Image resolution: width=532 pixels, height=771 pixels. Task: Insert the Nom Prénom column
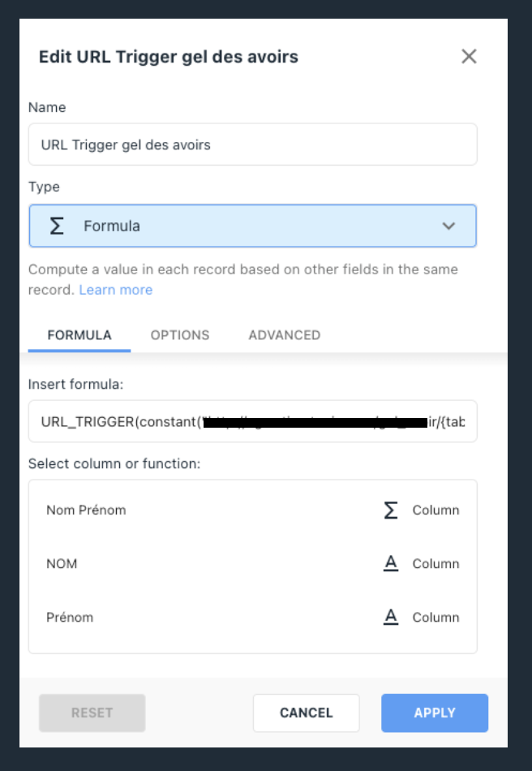(x=252, y=510)
